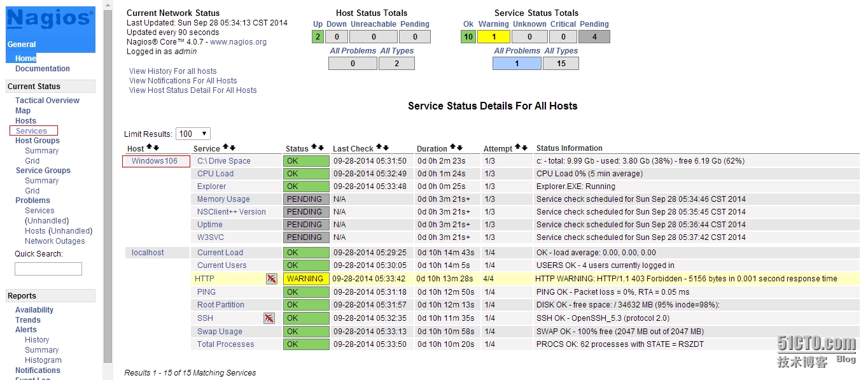
Task: Open the CPU Load service
Action: pos(215,174)
